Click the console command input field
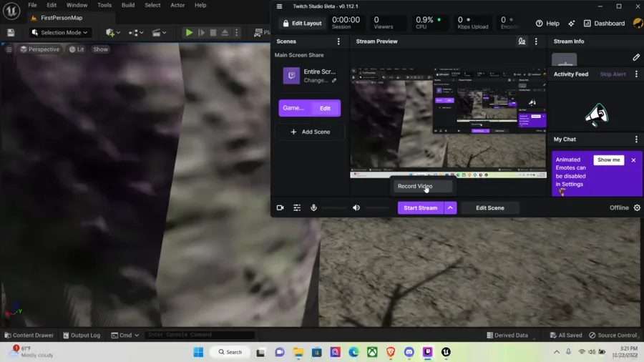The width and height of the screenshot is (644, 362). (x=200, y=335)
